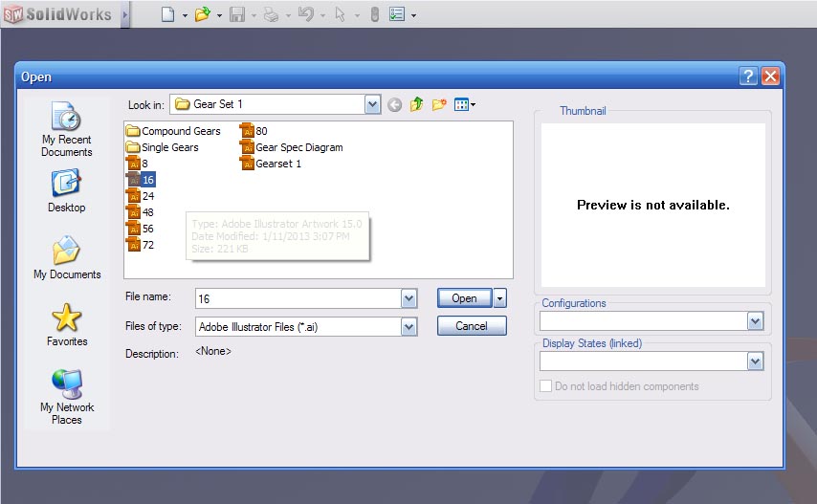Close the Open dialog
The width and height of the screenshot is (817, 504).
click(x=770, y=76)
